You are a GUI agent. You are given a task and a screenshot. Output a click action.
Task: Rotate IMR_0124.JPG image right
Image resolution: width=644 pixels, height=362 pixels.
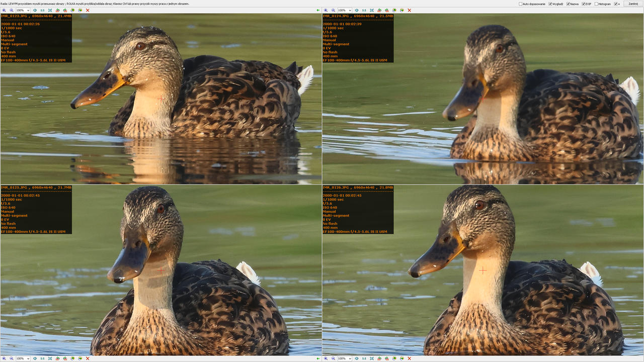[x=387, y=10]
